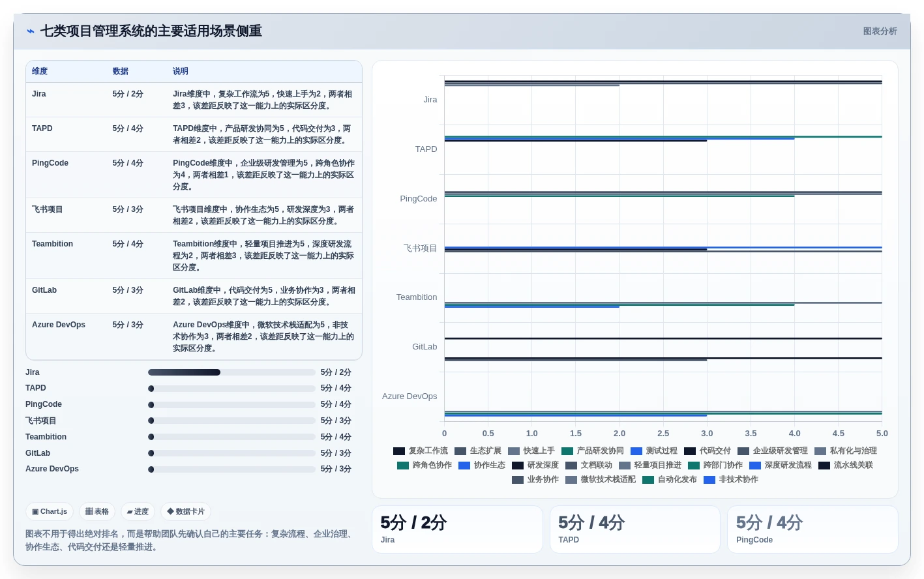
Task: Select the Azure DevOps row name in table
Action: 59,325
